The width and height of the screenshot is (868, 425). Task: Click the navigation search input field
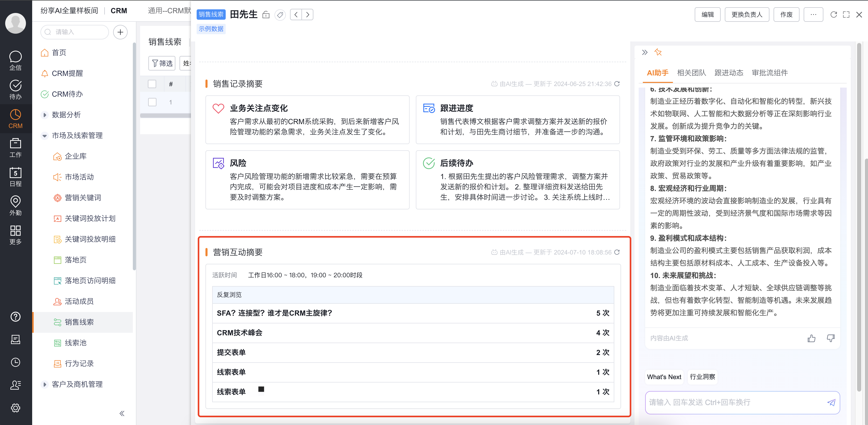pyautogui.click(x=75, y=32)
